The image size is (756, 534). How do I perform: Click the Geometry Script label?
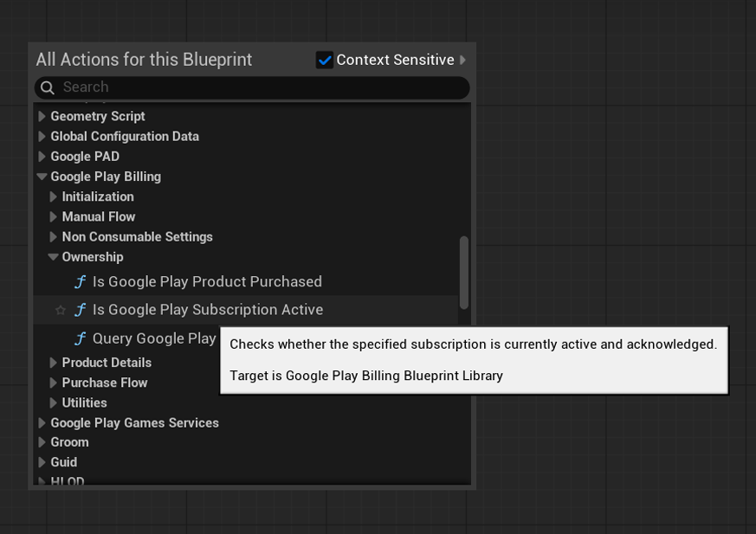click(x=98, y=116)
